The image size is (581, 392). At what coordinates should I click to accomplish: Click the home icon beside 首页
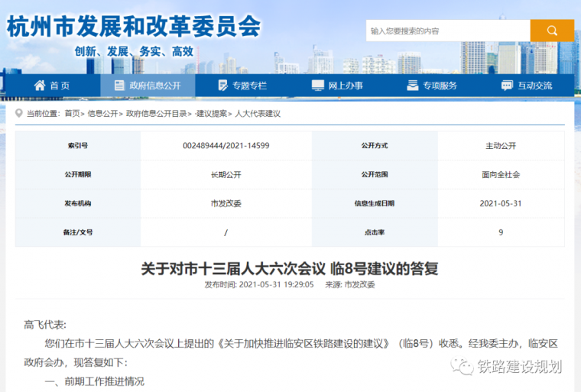36,86
